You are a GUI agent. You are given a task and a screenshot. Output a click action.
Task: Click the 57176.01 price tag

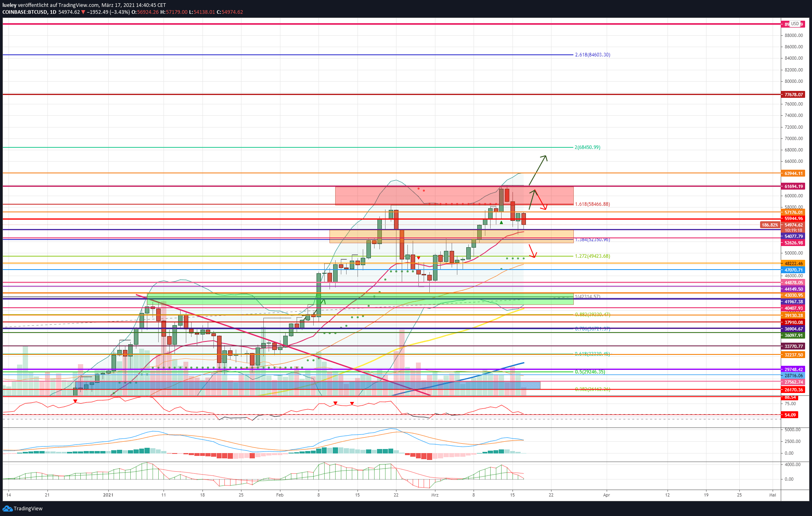pyautogui.click(x=793, y=212)
